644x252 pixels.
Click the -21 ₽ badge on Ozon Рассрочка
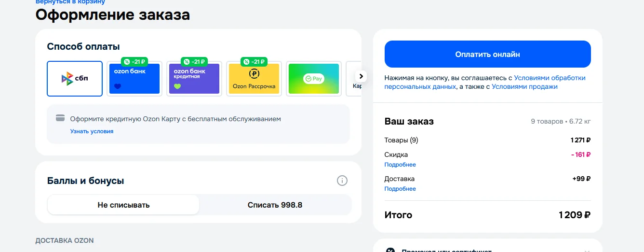255,62
